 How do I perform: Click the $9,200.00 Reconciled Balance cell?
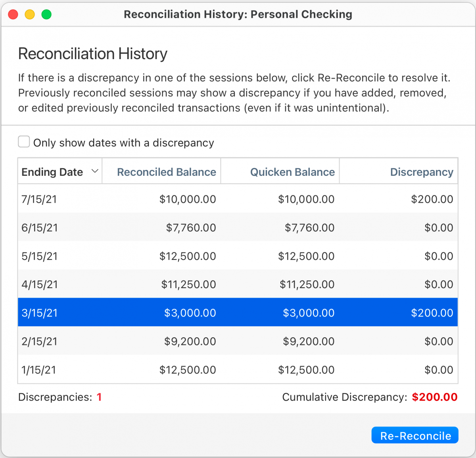190,341
